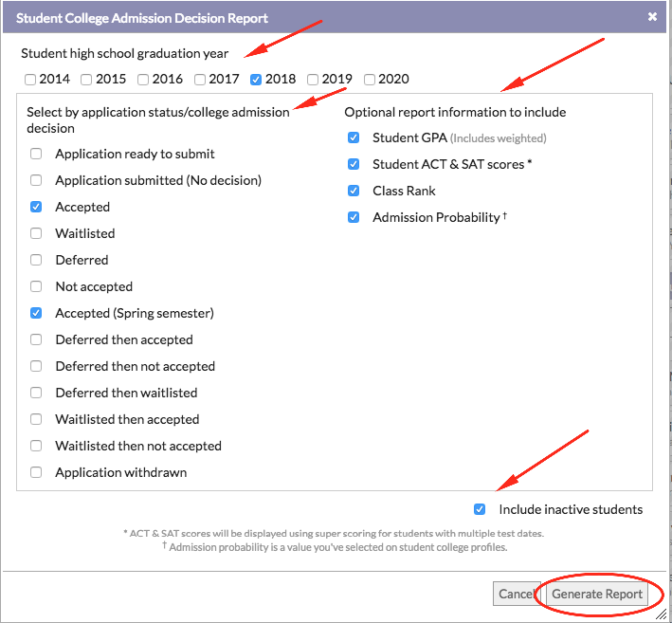Click 'Select by application status/college admission decision' heading
The height and width of the screenshot is (623, 672).
(157, 120)
